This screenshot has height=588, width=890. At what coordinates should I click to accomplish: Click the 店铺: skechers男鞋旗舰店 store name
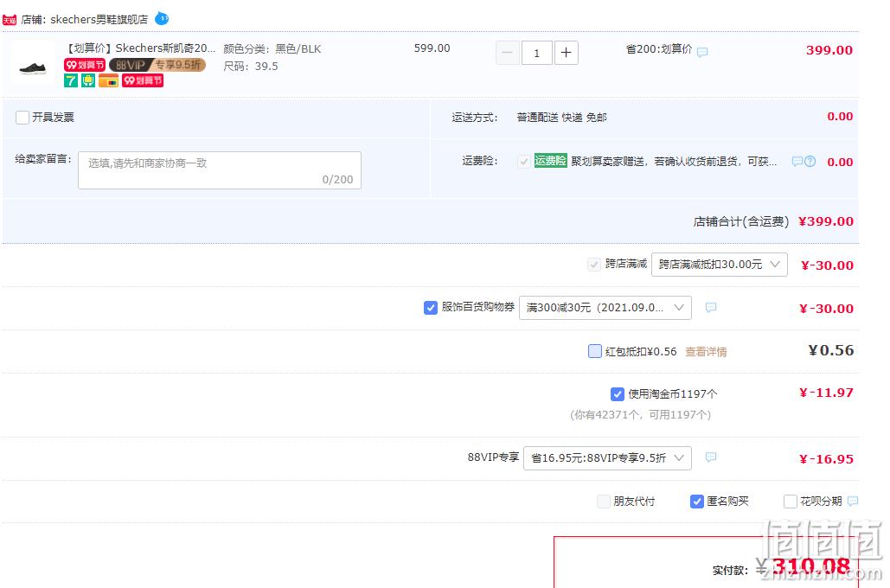pos(84,19)
